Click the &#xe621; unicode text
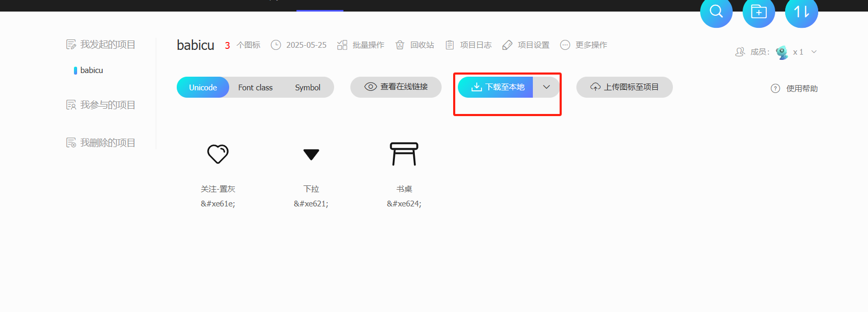Image resolution: width=868 pixels, height=312 pixels. point(311,204)
